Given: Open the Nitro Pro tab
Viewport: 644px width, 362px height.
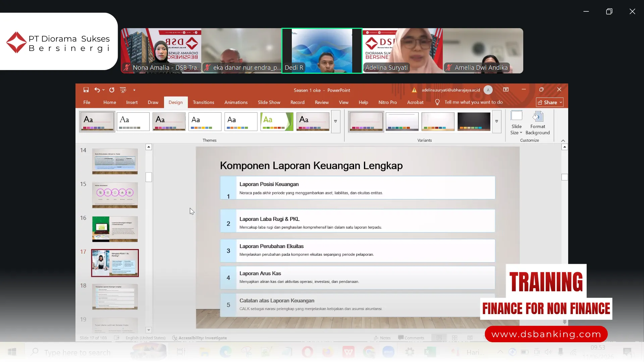Looking at the screenshot, I should (x=387, y=102).
